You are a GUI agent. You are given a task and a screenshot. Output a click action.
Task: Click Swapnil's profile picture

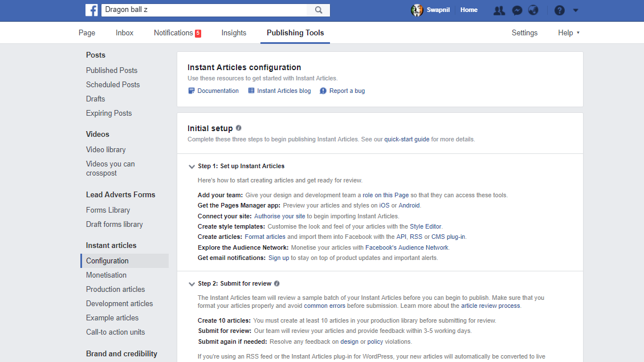[x=417, y=10]
